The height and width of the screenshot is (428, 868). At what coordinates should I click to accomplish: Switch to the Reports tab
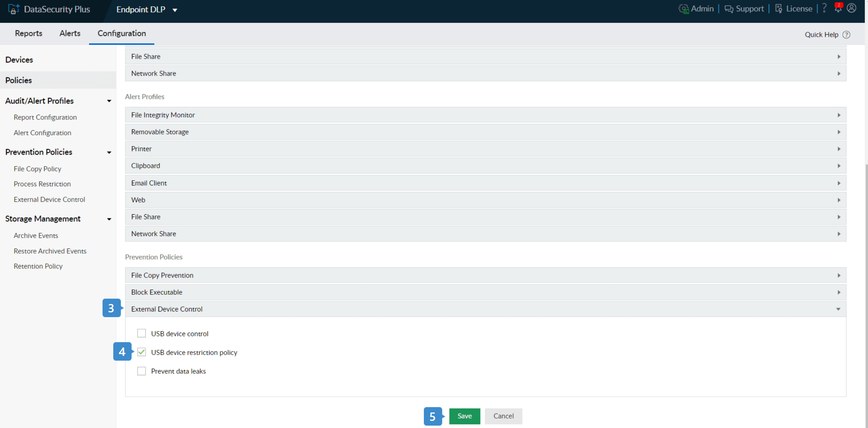[x=29, y=33]
